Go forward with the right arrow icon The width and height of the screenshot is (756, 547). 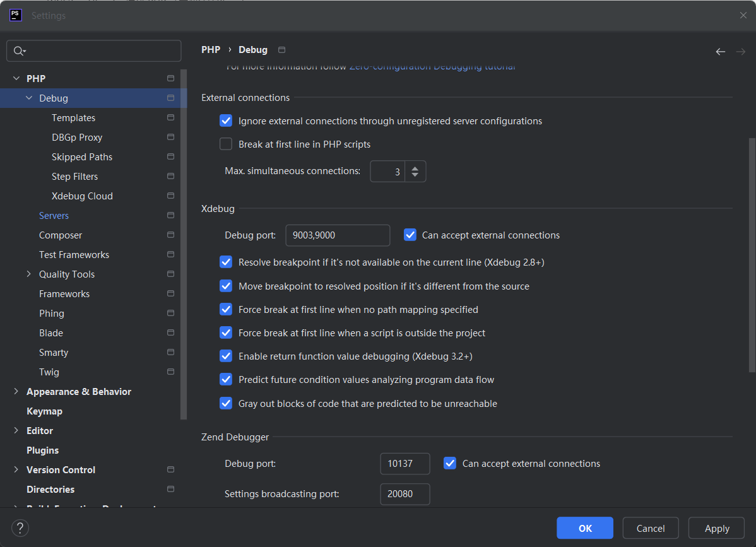[x=741, y=52]
